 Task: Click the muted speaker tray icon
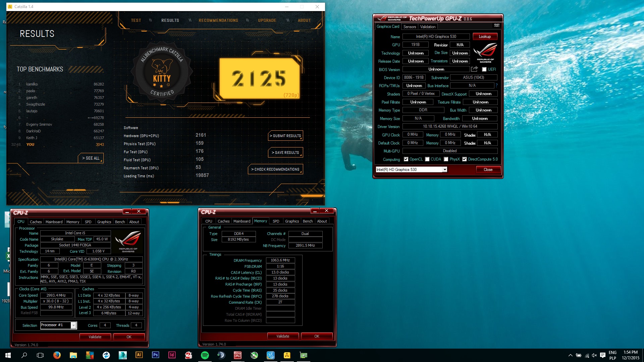[594, 355]
